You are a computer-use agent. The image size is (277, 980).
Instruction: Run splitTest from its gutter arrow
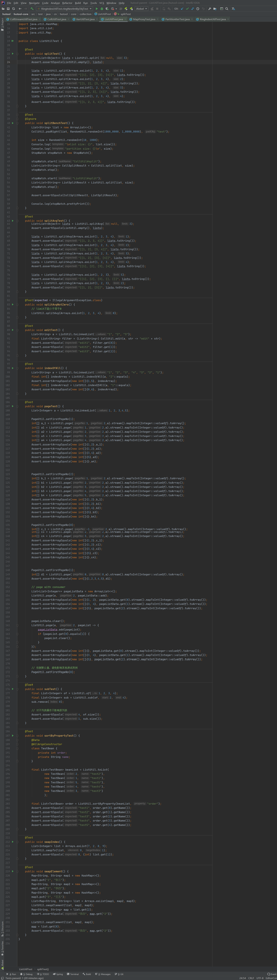[x=12, y=54]
